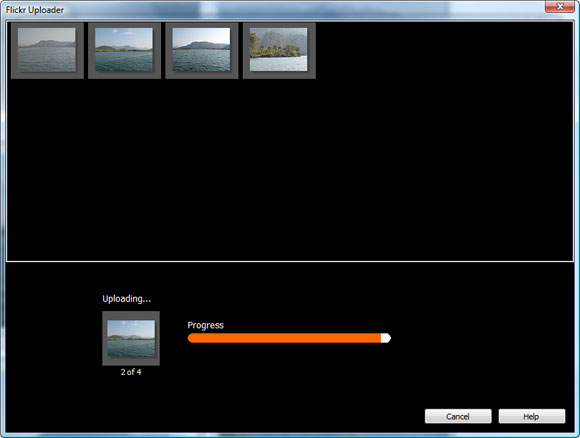Click the Flickr Uploader title text
This screenshot has height=438, width=580.
pos(35,10)
